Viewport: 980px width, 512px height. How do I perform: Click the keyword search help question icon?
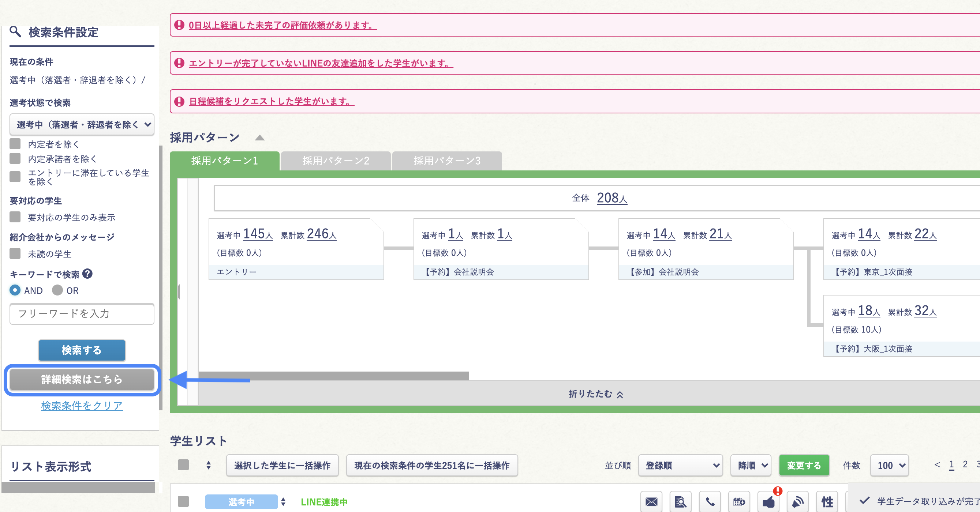pyautogui.click(x=87, y=274)
